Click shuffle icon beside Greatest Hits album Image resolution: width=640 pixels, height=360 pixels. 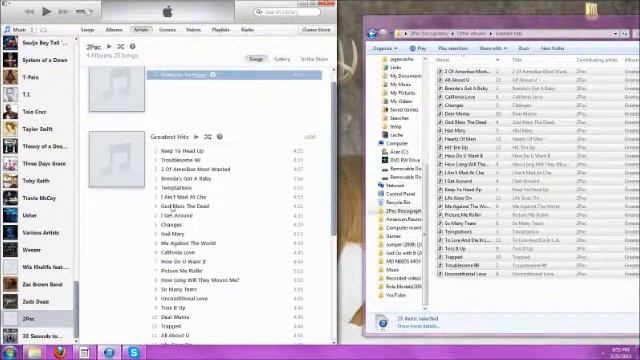(208, 137)
